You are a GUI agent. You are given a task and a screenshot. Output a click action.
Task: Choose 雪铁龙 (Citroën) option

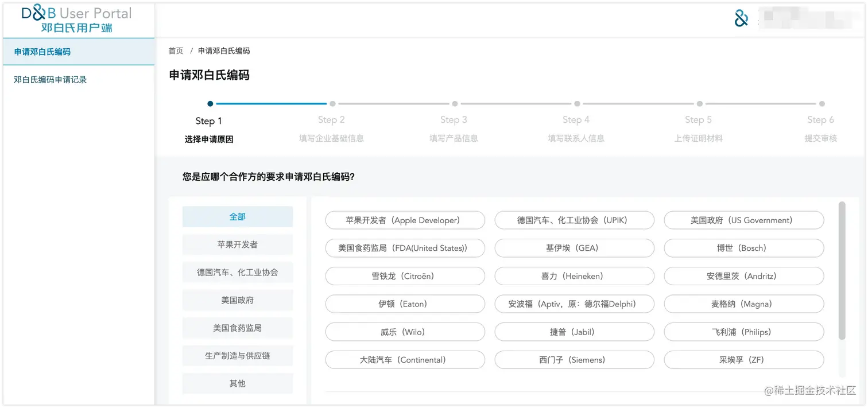click(405, 276)
